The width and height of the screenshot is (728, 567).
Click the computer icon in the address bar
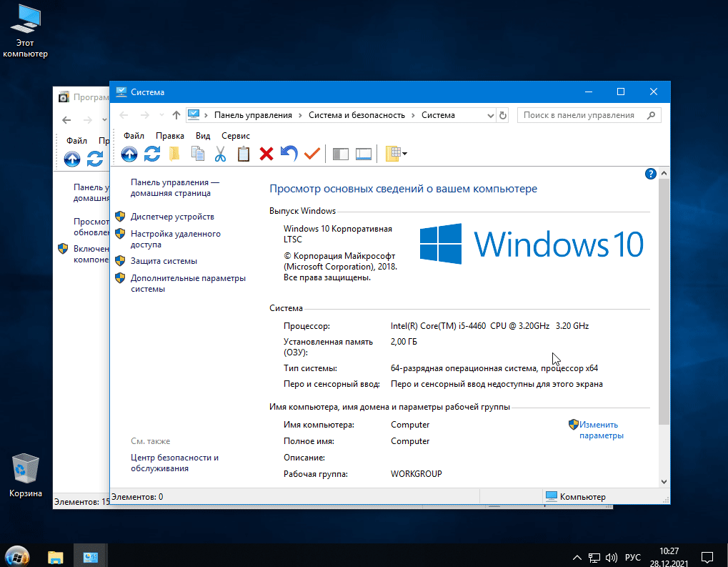tap(194, 115)
